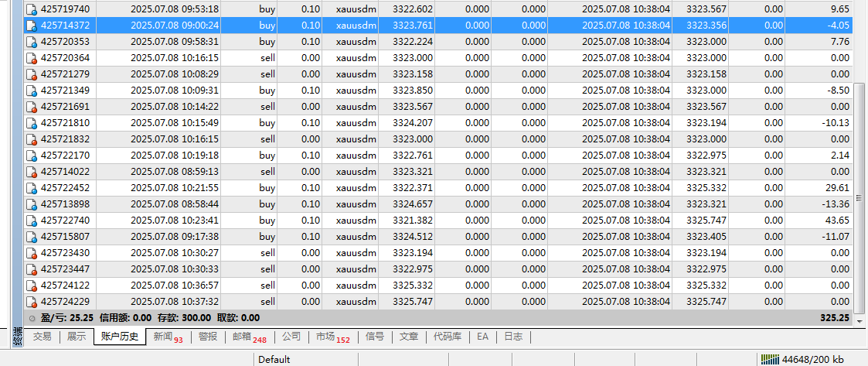
Task: Click the profit value 7.76
Action: click(x=840, y=42)
